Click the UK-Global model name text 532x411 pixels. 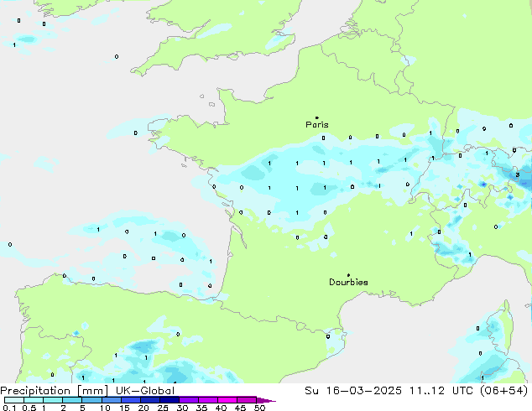click(145, 391)
